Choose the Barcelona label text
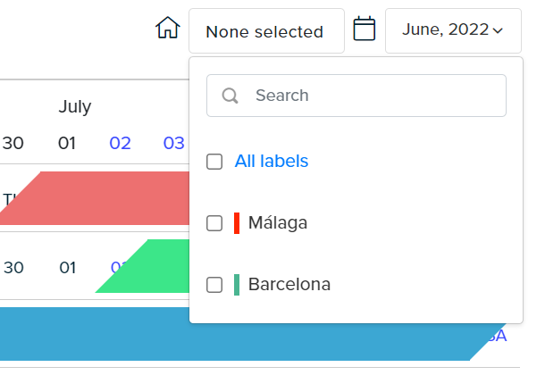 pos(289,284)
